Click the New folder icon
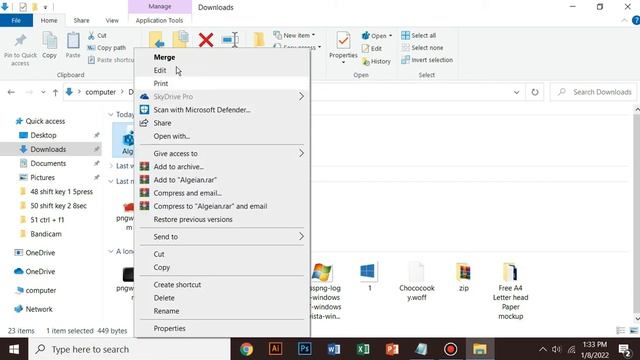This screenshot has height=360, width=640. [x=259, y=40]
